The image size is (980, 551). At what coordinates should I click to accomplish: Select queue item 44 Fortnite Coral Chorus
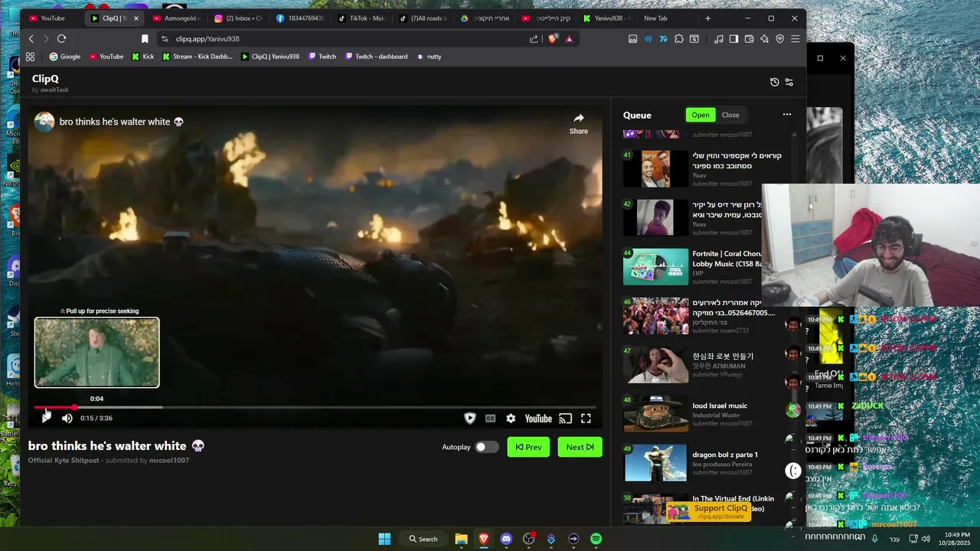click(x=693, y=267)
